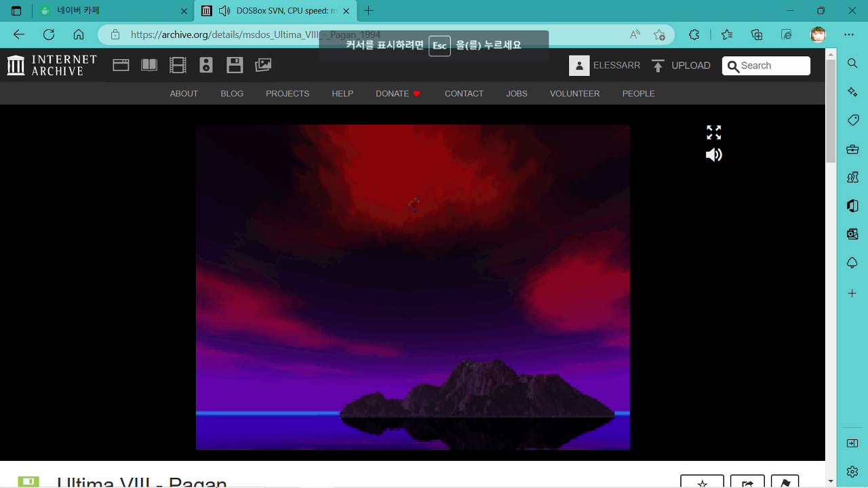Image resolution: width=868 pixels, height=488 pixels.
Task: Open sidebar Drop cloud icon
Action: [852, 262]
